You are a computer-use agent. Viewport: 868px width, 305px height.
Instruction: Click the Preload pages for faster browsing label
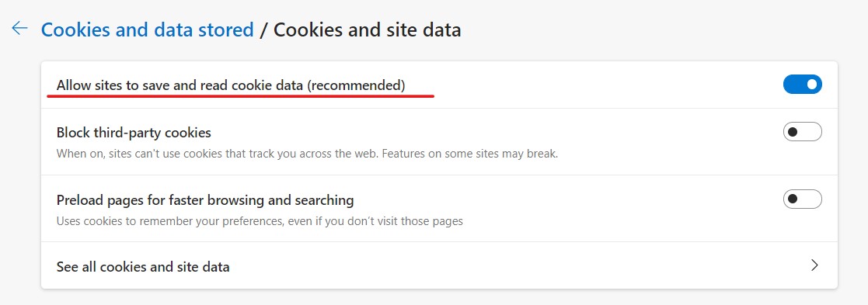pyautogui.click(x=205, y=200)
